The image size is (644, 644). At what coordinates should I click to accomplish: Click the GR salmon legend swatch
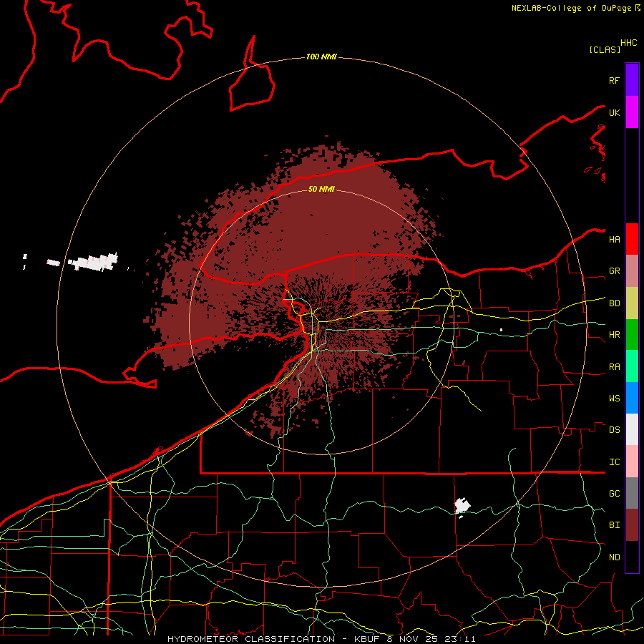tap(632, 271)
